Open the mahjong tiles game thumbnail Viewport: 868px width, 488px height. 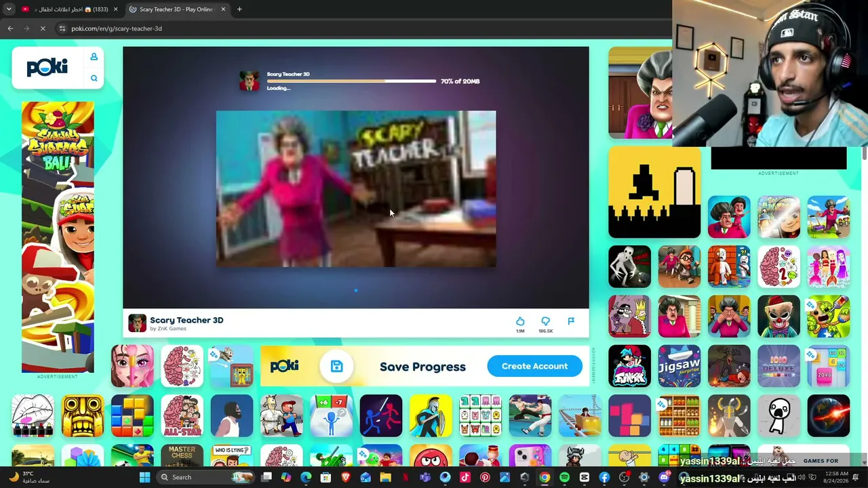480,415
